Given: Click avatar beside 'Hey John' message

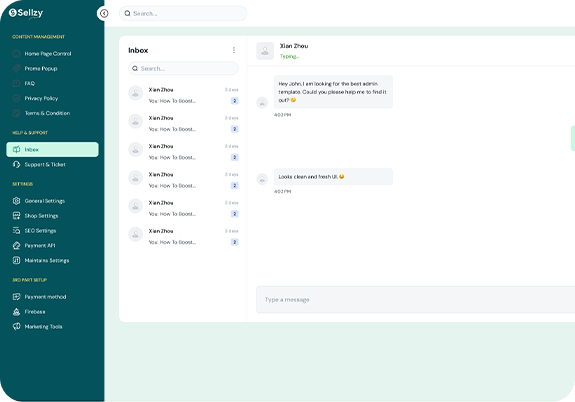Looking at the screenshot, I should [262, 102].
